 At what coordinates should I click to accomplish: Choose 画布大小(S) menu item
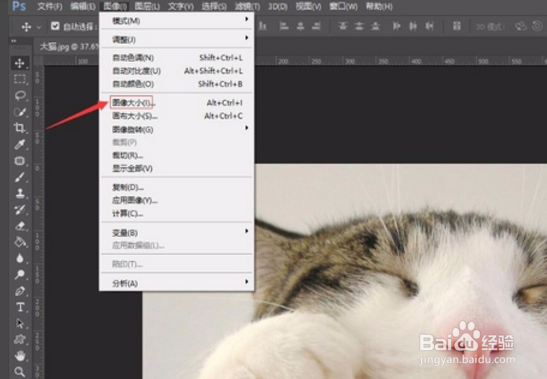point(177,116)
